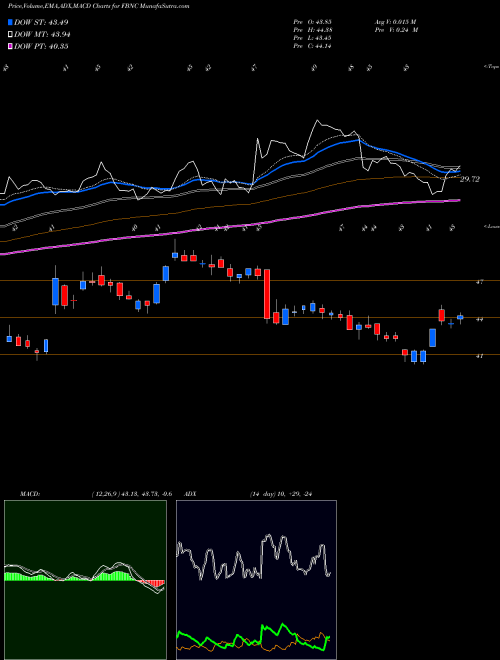Click the MACD: panel heading
Viewport: 500px width, 660px height.
click(x=29, y=494)
